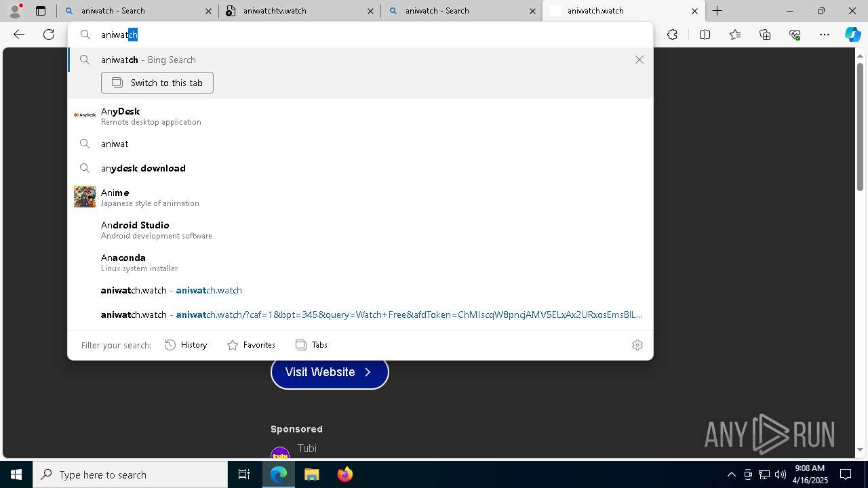Open the Favorites star icon
The width and height of the screenshot is (868, 488).
point(735,35)
